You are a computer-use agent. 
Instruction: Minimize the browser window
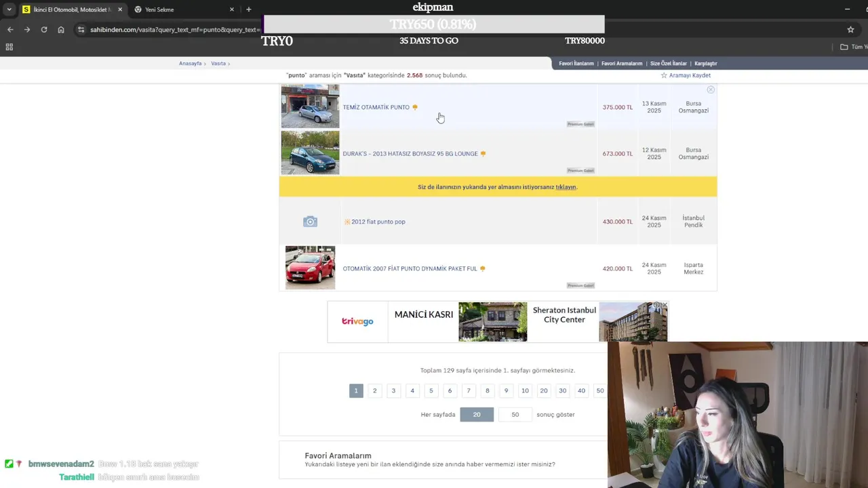pos(847,9)
